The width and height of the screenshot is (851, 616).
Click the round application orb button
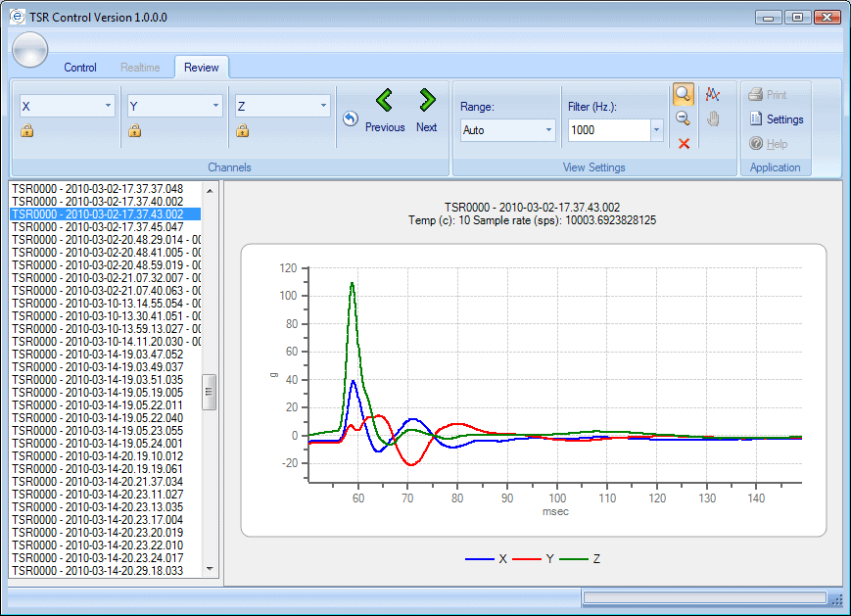(x=29, y=50)
